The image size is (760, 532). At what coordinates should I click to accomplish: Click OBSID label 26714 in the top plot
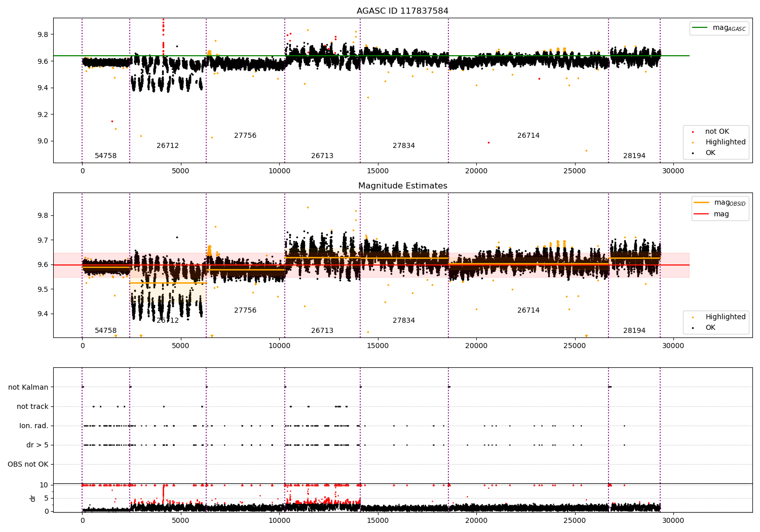click(528, 136)
